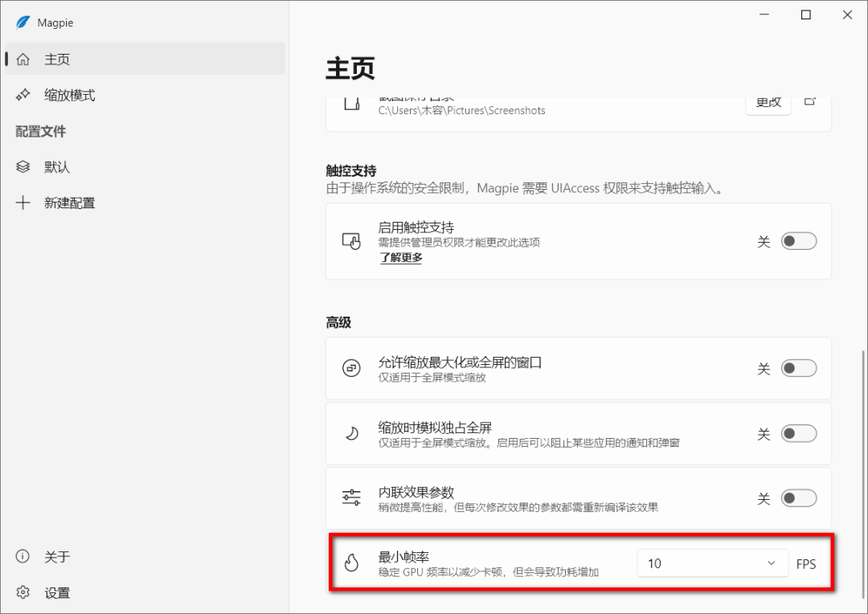Enable the 启用触控支持 toggle
The height and width of the screenshot is (614, 868).
tap(799, 241)
